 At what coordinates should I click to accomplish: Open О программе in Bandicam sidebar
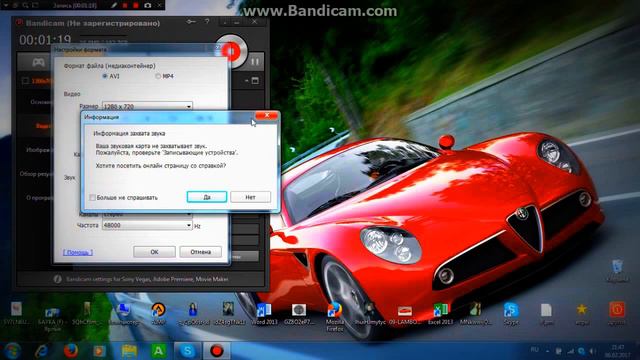click(40, 198)
